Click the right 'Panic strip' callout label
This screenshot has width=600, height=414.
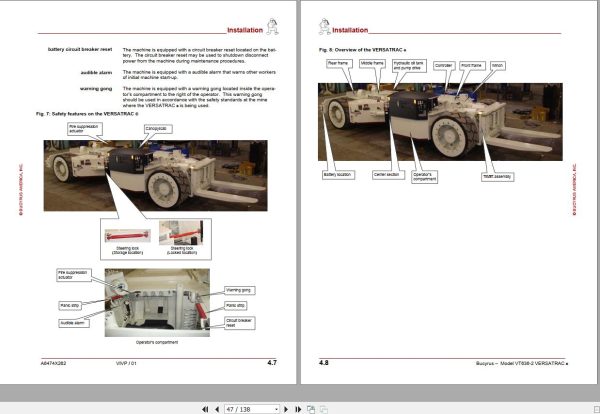coord(235,306)
